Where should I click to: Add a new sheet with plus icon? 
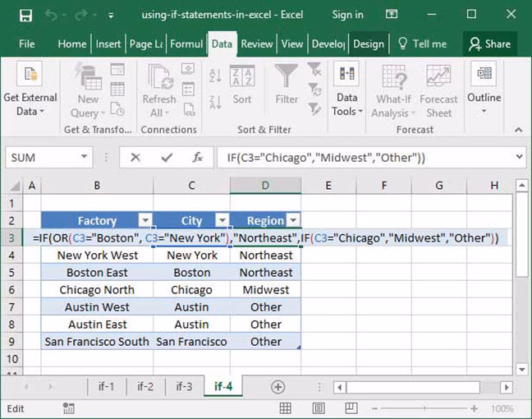[277, 387]
